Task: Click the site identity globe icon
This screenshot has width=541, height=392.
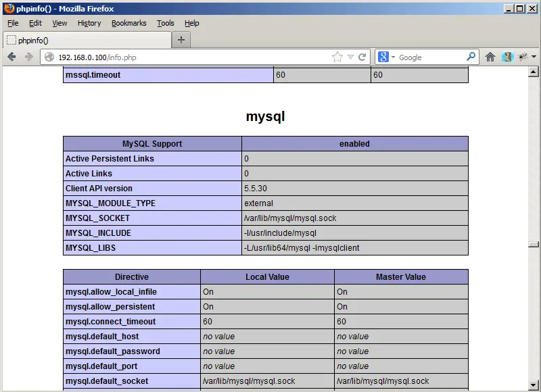Action: (x=49, y=57)
